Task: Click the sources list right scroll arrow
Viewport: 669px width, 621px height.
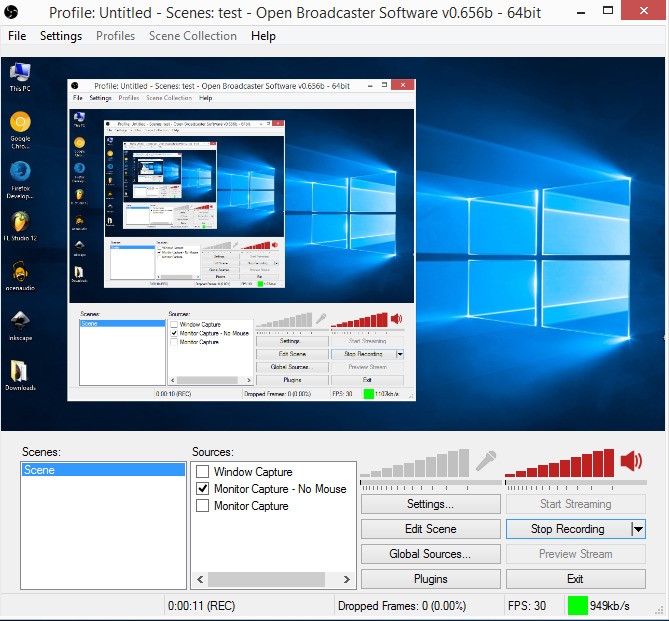Action: coord(348,579)
